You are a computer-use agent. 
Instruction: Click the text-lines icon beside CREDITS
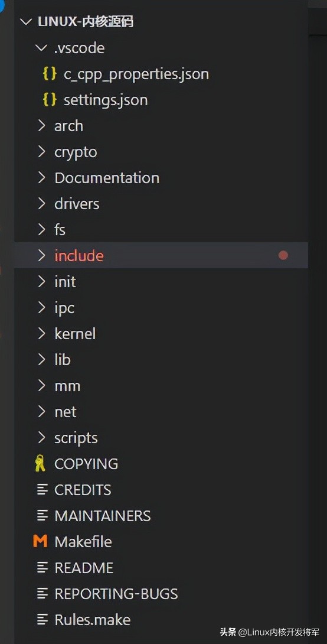point(42,490)
